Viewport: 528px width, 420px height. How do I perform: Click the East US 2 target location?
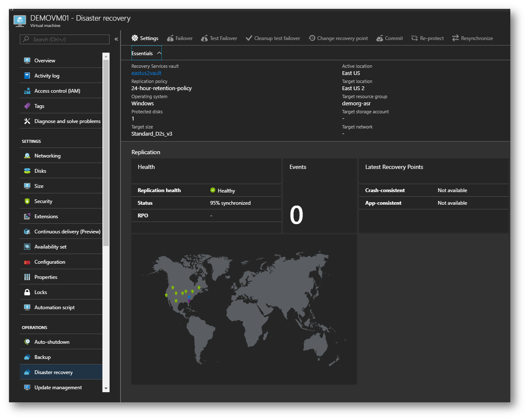(353, 88)
